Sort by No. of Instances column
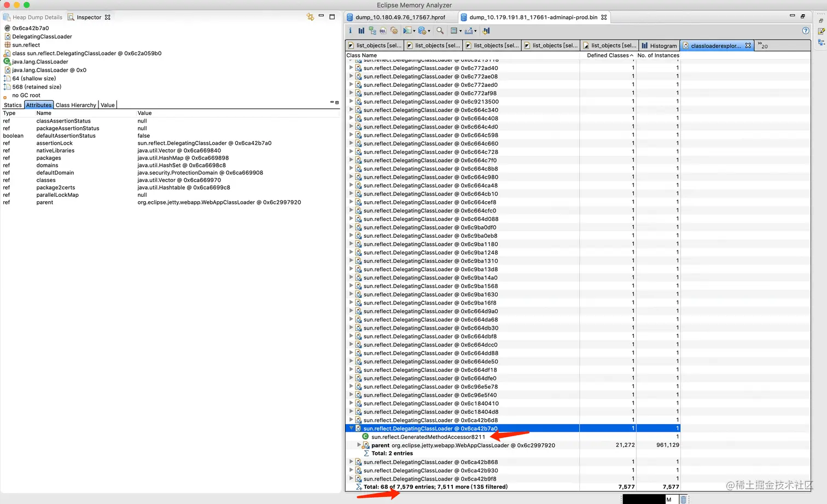The width and height of the screenshot is (827, 504). 658,55
